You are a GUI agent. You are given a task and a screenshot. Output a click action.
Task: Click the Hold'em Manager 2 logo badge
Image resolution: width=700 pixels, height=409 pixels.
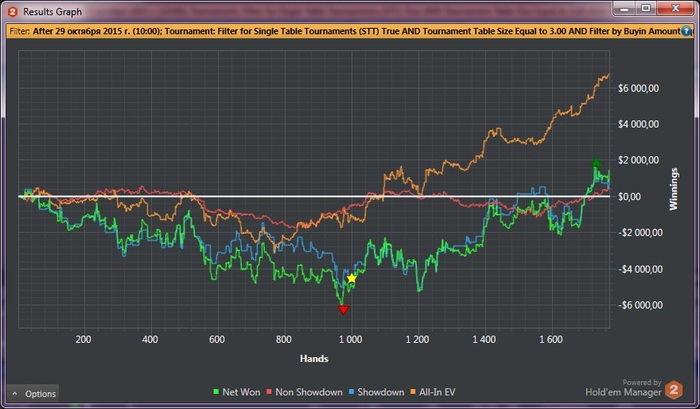click(674, 390)
